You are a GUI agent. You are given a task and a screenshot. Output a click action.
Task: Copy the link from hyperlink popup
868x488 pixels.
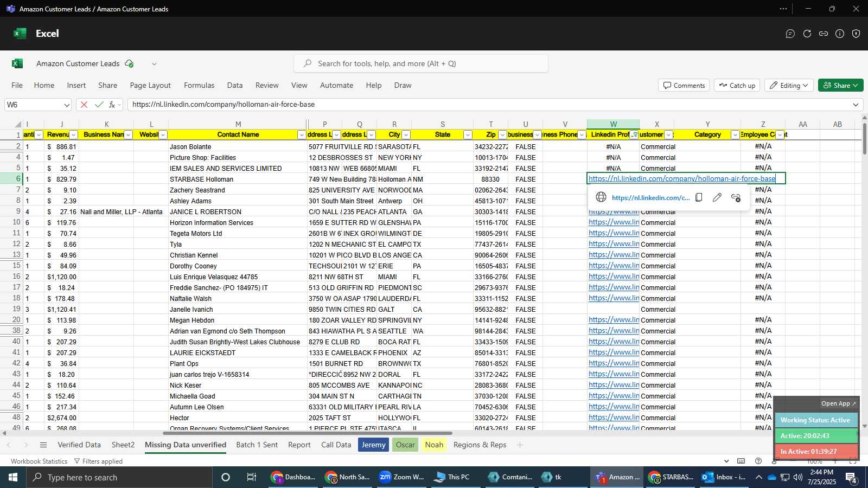click(x=699, y=197)
